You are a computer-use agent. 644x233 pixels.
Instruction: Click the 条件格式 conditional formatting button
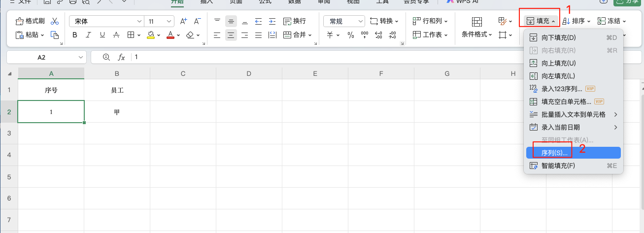point(476,34)
